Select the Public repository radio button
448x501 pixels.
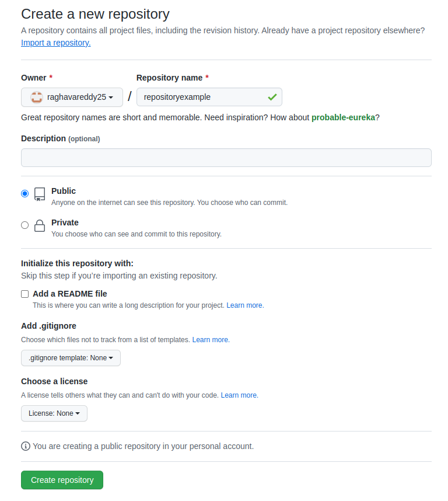coord(24,193)
